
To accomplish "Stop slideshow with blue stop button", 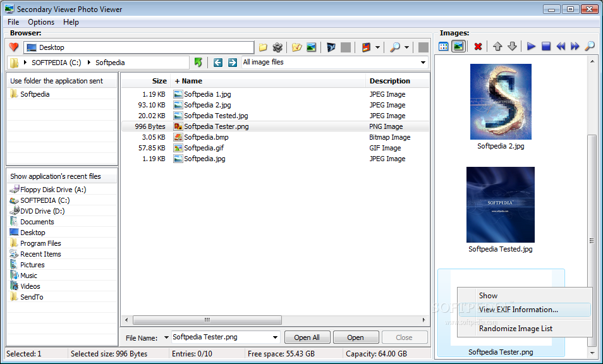I will pos(546,47).
